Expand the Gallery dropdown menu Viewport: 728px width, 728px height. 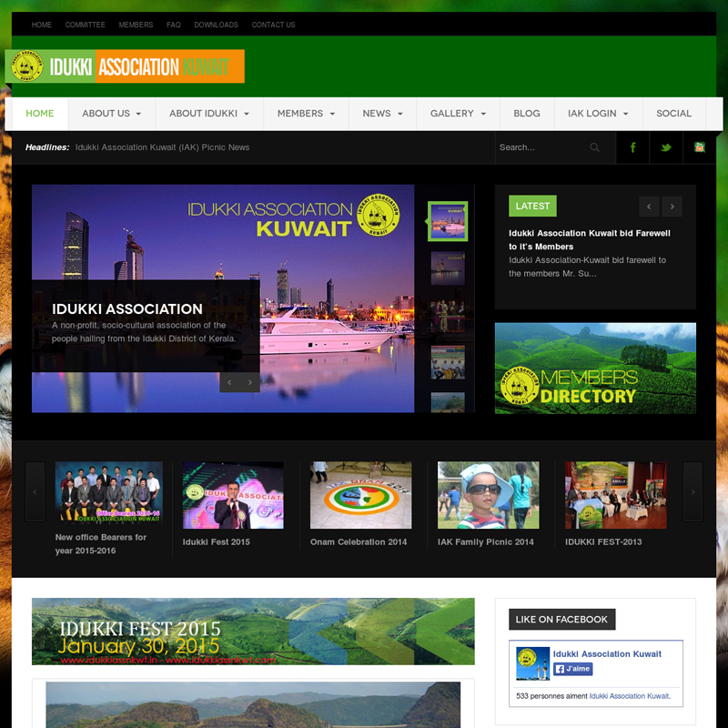pos(458,113)
